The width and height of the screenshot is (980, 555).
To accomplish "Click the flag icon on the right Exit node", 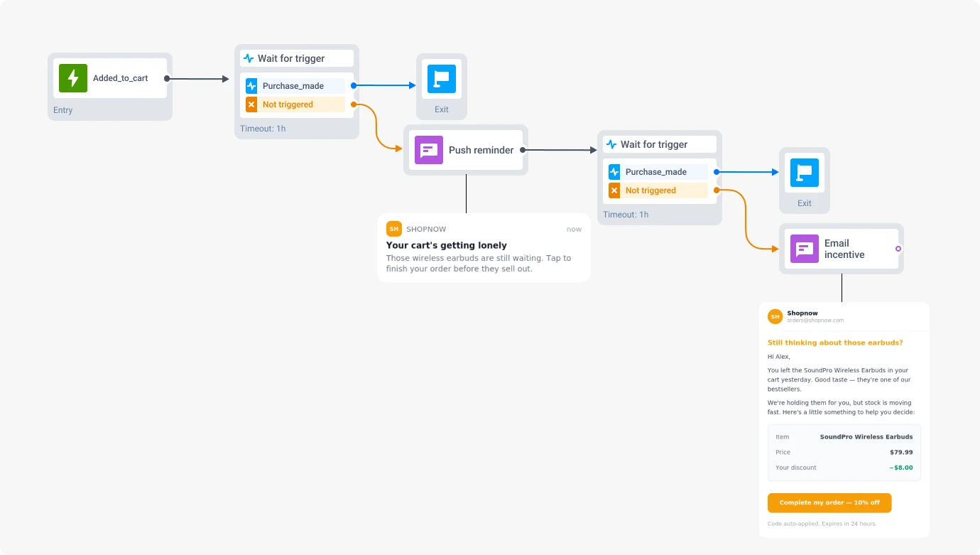I will coord(805,173).
